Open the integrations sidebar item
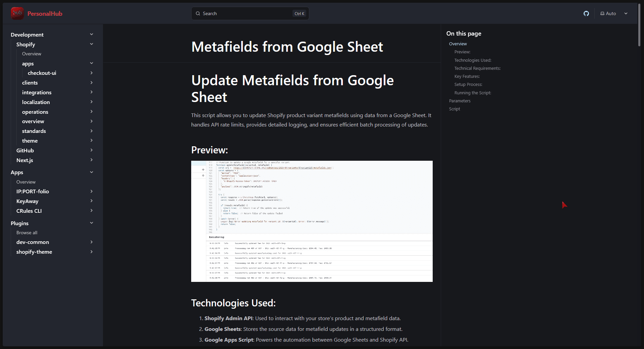Image resolution: width=644 pixels, height=349 pixels. tap(37, 92)
